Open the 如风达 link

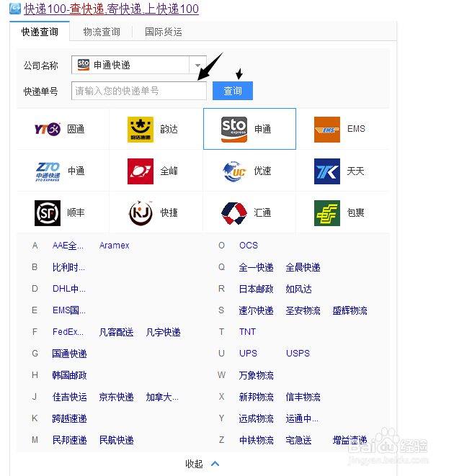pos(299,289)
